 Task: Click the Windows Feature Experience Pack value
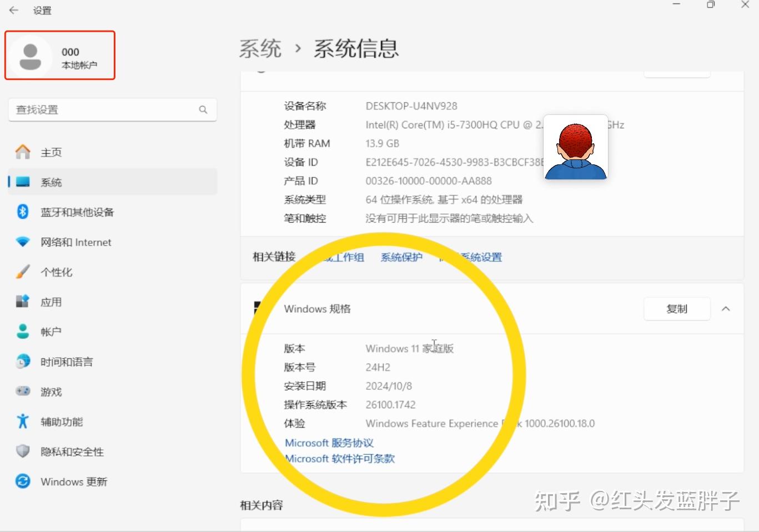coord(480,424)
